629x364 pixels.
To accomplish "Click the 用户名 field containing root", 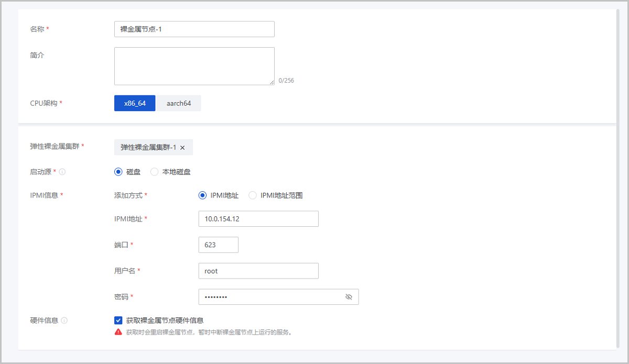I will coord(258,271).
